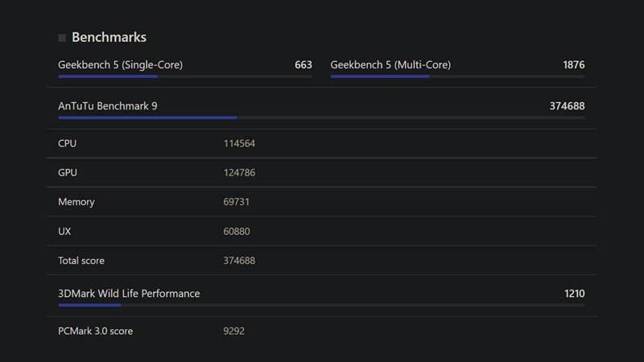Select the UX row label
This screenshot has height=362, width=644.
(x=64, y=231)
